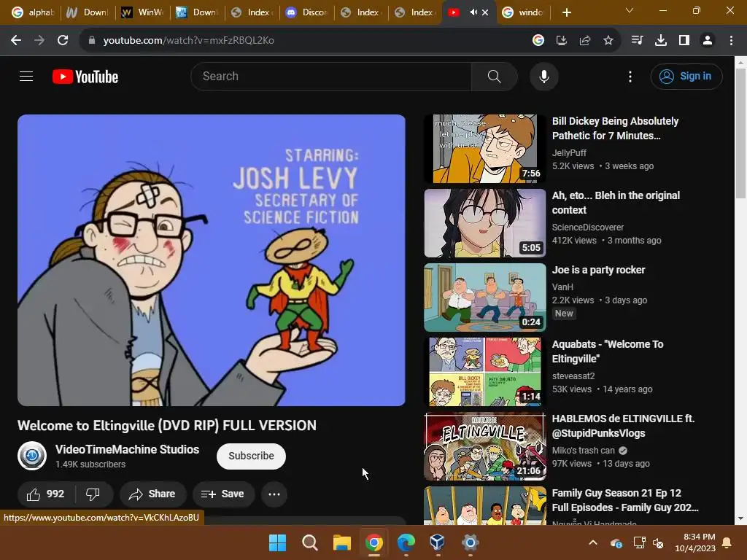Viewport: 747px width, 560px height.
Task: Like the video with thumbs up
Action: (46, 494)
